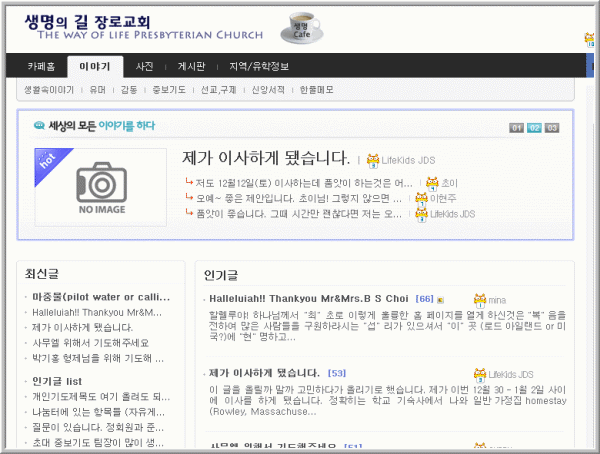
Task: Click LifeKids JDS avatar beside featured title
Action: tap(373, 161)
